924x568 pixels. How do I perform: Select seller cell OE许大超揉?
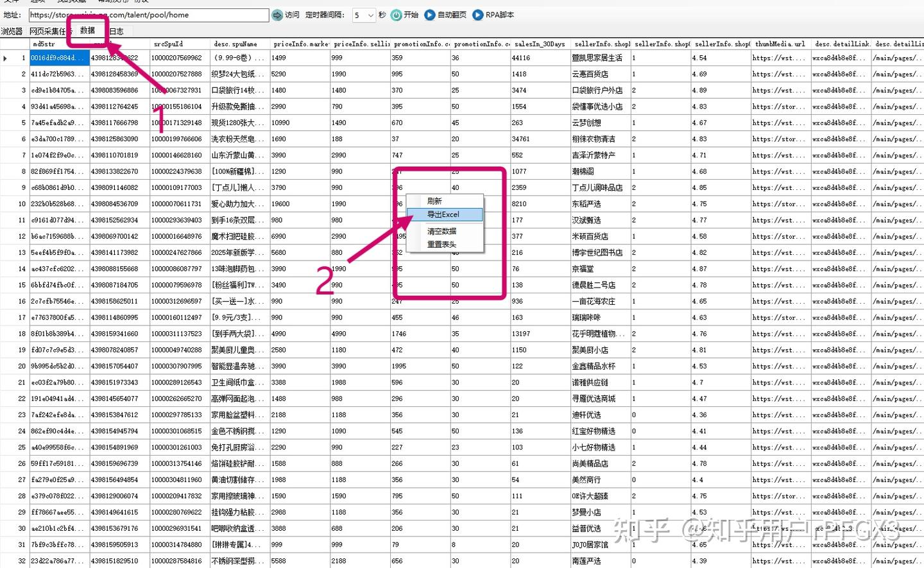pyautogui.click(x=601, y=496)
